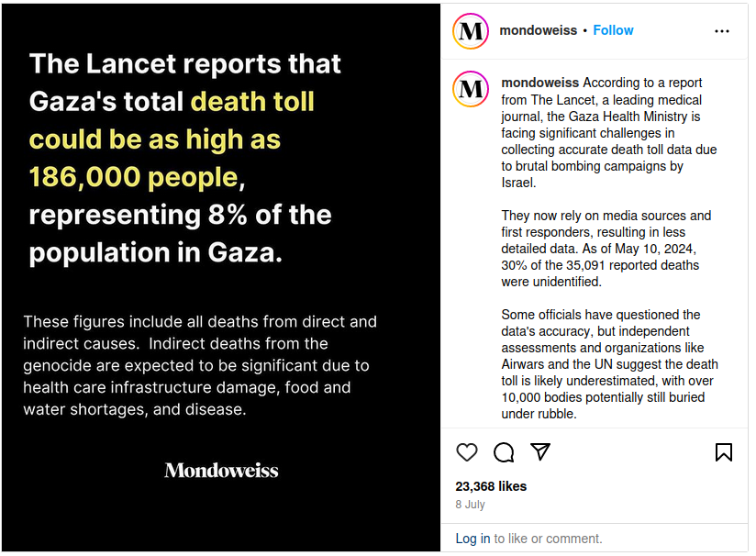Like the post with the heart icon
The width and height of the screenshot is (756, 556).
pyautogui.click(x=467, y=452)
